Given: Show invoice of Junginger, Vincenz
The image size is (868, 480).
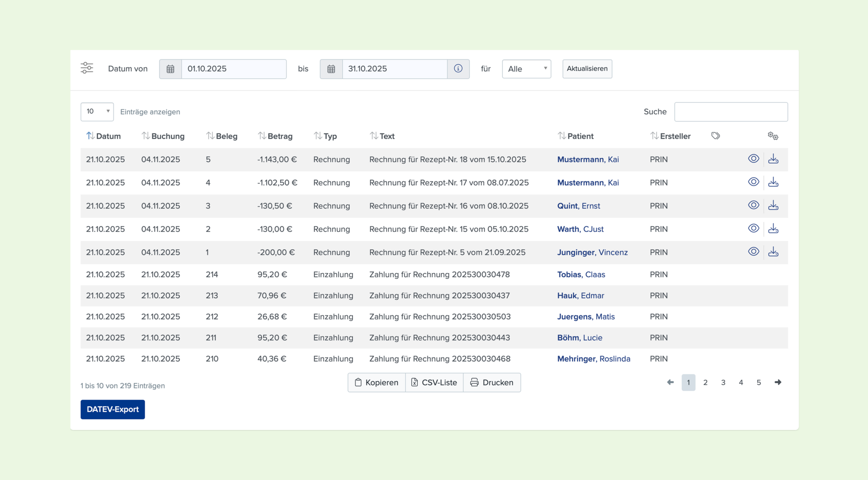Looking at the screenshot, I should [x=753, y=252].
